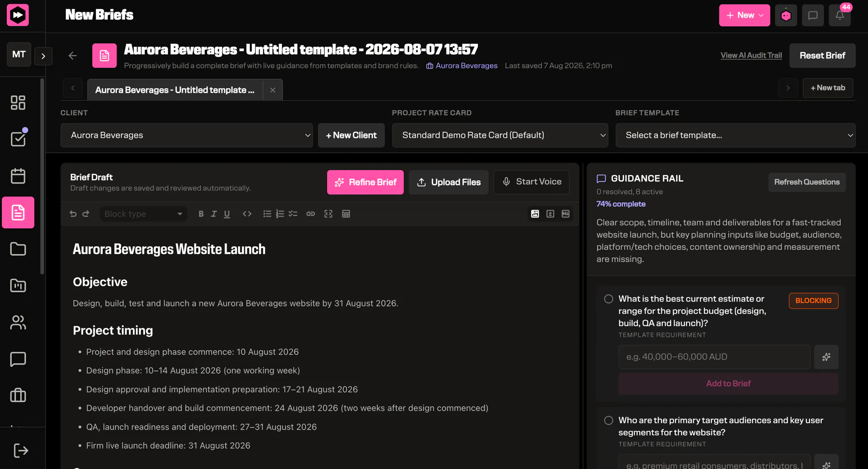Insert a code block
Screen dimensions: 868x469
click(328, 214)
